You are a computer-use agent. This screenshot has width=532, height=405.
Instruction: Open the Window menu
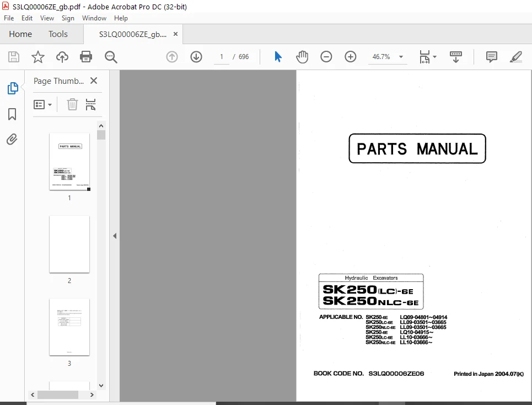pyautogui.click(x=94, y=18)
